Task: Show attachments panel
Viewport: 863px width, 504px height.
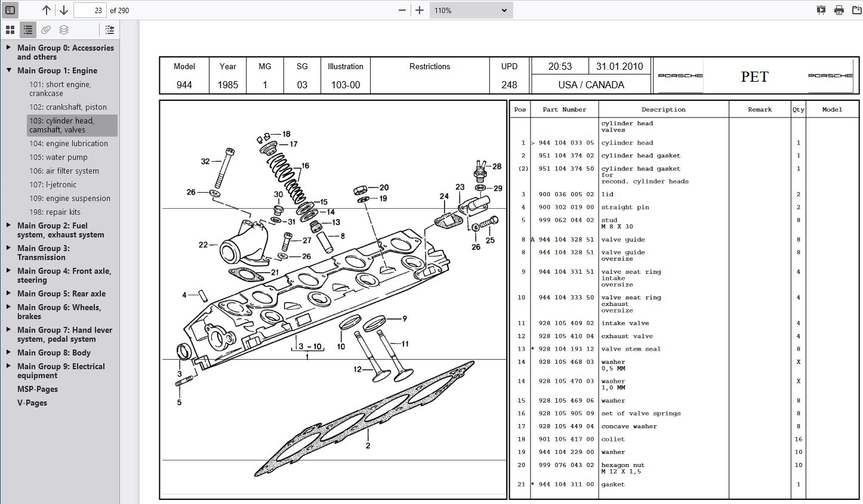Action: click(x=46, y=30)
